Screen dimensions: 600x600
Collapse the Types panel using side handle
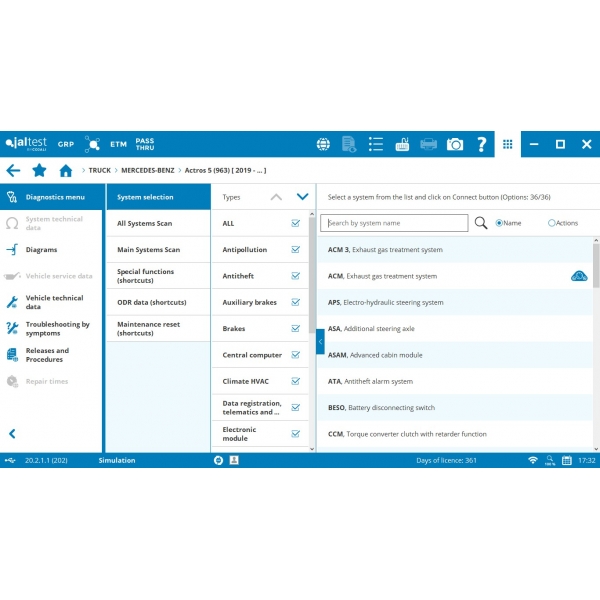(x=320, y=341)
